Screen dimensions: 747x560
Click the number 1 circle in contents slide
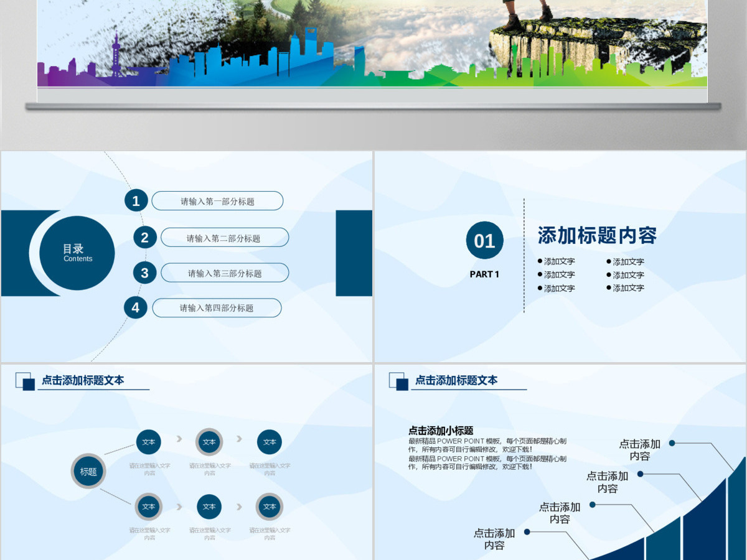[136, 201]
